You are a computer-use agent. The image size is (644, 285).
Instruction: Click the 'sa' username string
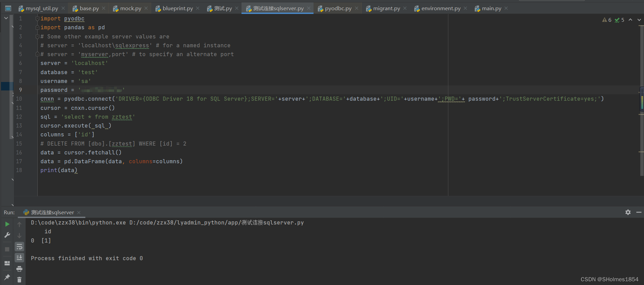(85, 81)
